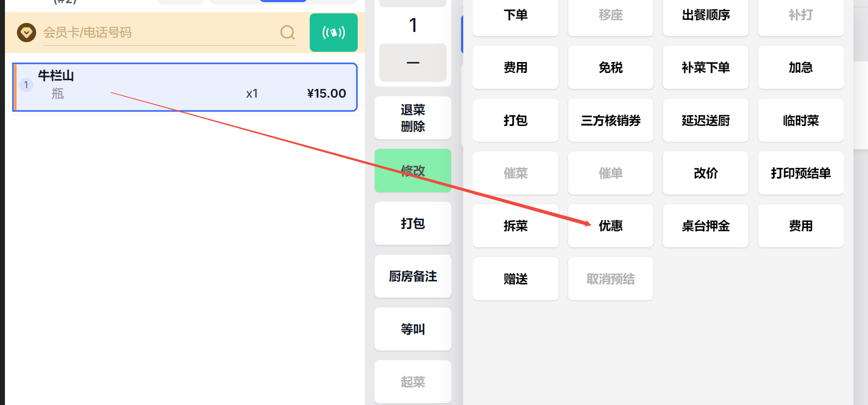Click the 优惠 discount button

[x=610, y=226]
